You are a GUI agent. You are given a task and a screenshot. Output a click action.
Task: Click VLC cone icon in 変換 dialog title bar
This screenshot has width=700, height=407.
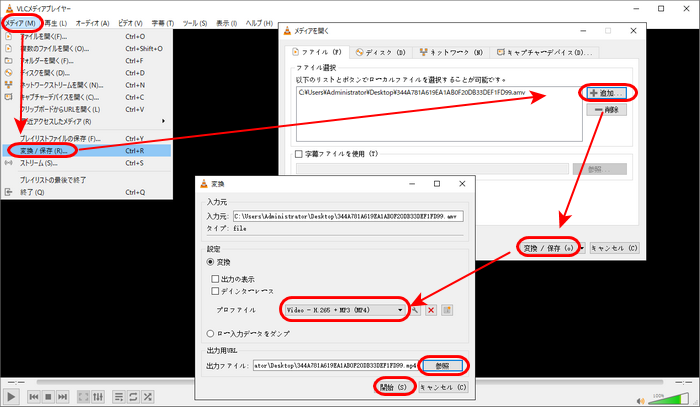pos(204,184)
